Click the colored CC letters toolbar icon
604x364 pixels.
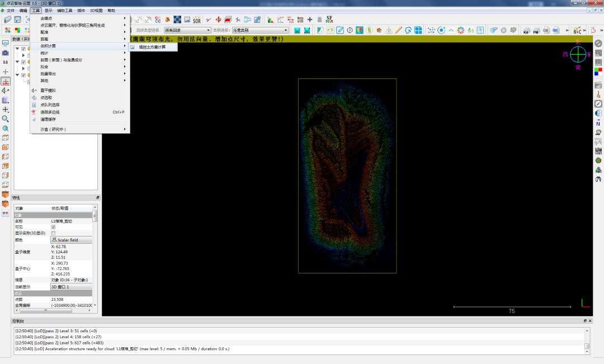click(x=158, y=19)
